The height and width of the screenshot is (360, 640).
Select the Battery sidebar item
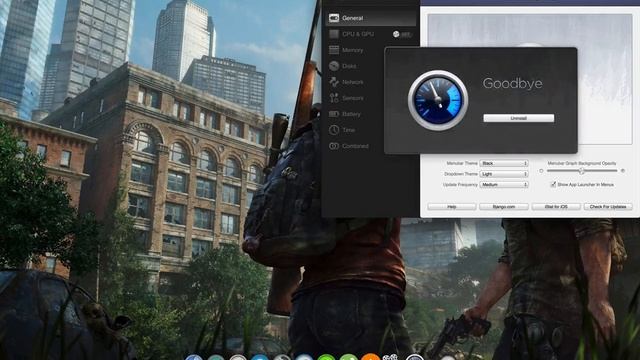click(345, 114)
